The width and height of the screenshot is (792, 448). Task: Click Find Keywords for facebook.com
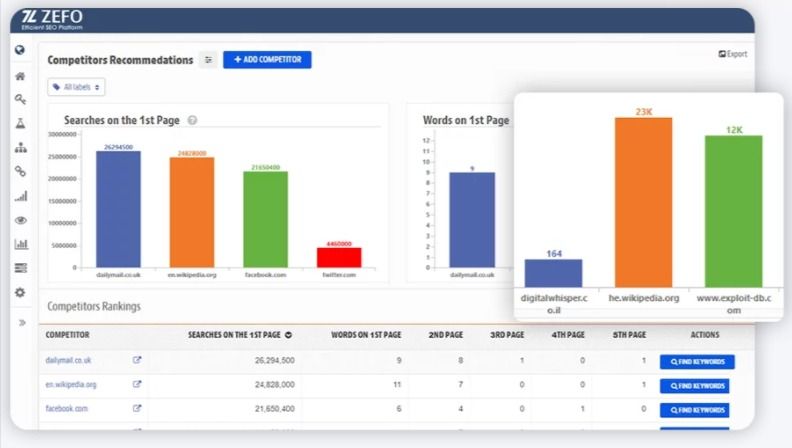pyautogui.click(x=695, y=410)
